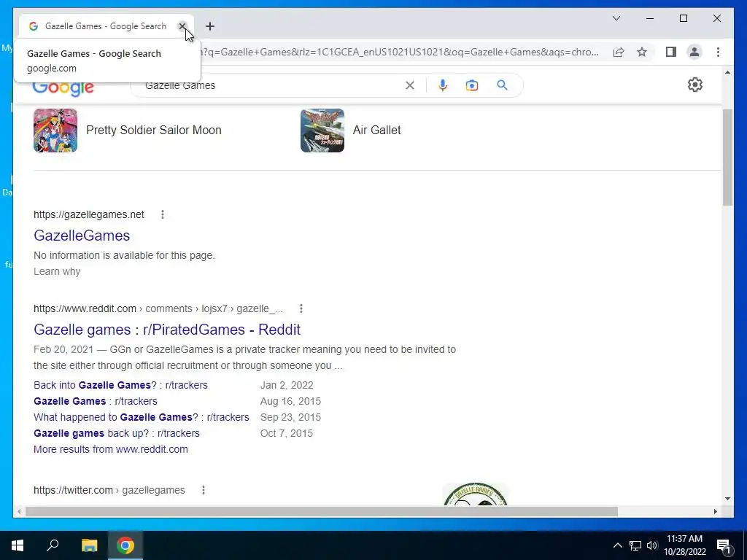
Task: Open File Explorer from taskbar
Action: tap(89, 545)
